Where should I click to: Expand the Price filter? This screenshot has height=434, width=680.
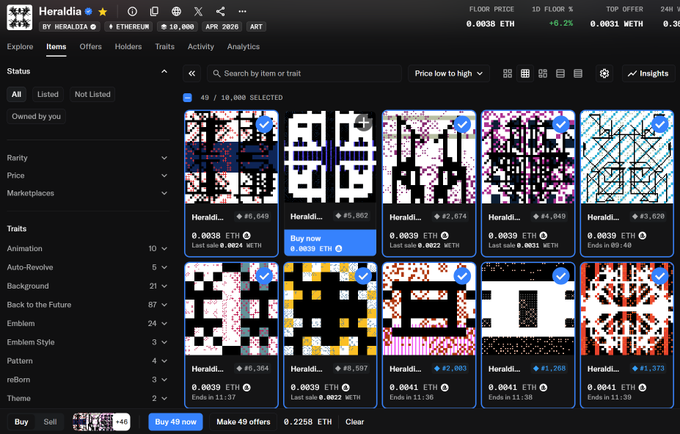click(87, 176)
